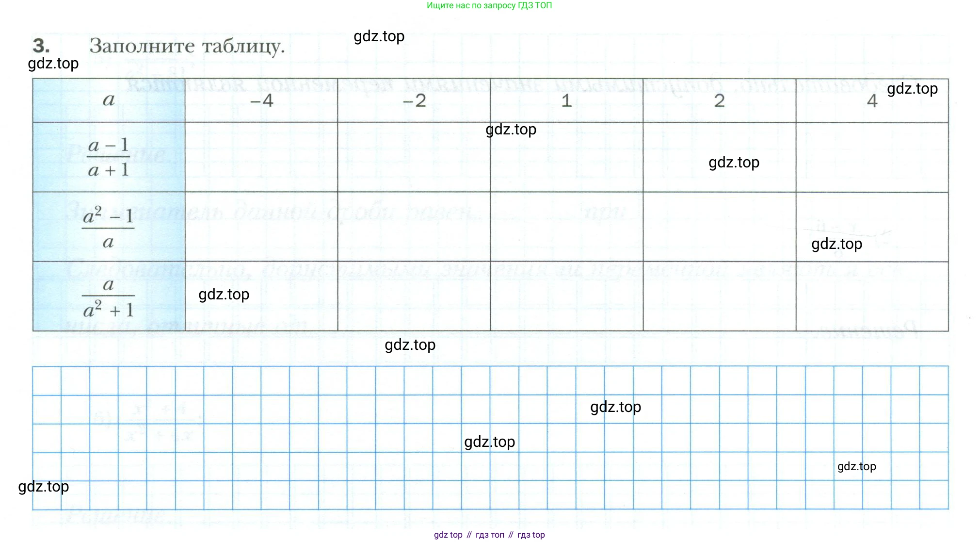980x542 pixels.
Task: Click empty cell for (a²-1)/a at a=-2
Action: click(x=414, y=227)
